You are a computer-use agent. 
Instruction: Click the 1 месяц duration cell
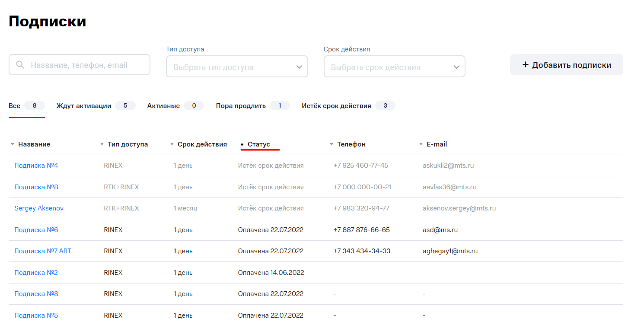tap(185, 208)
